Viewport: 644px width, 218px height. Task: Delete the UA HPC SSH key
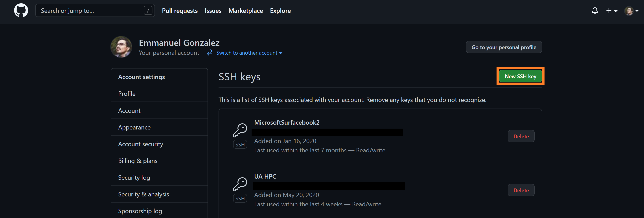(521, 190)
